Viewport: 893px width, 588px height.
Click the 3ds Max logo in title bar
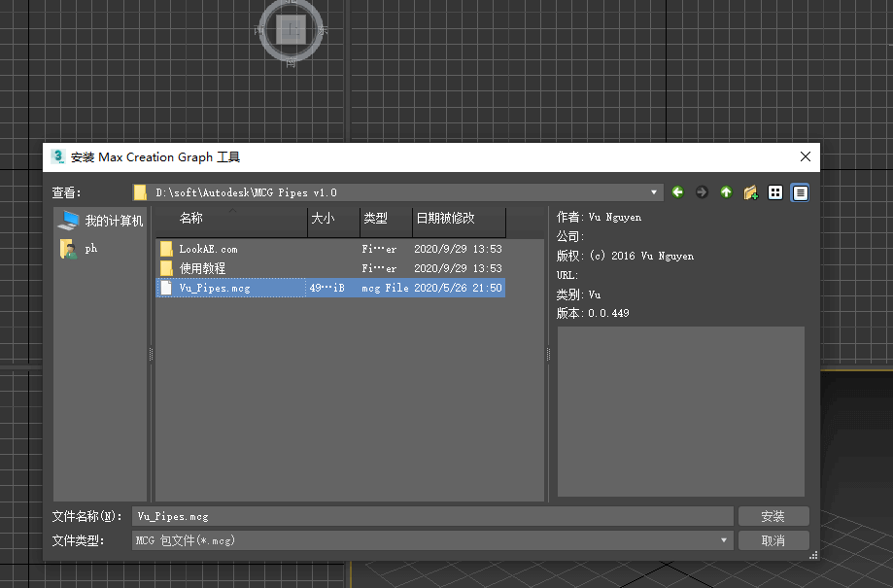pyautogui.click(x=57, y=156)
